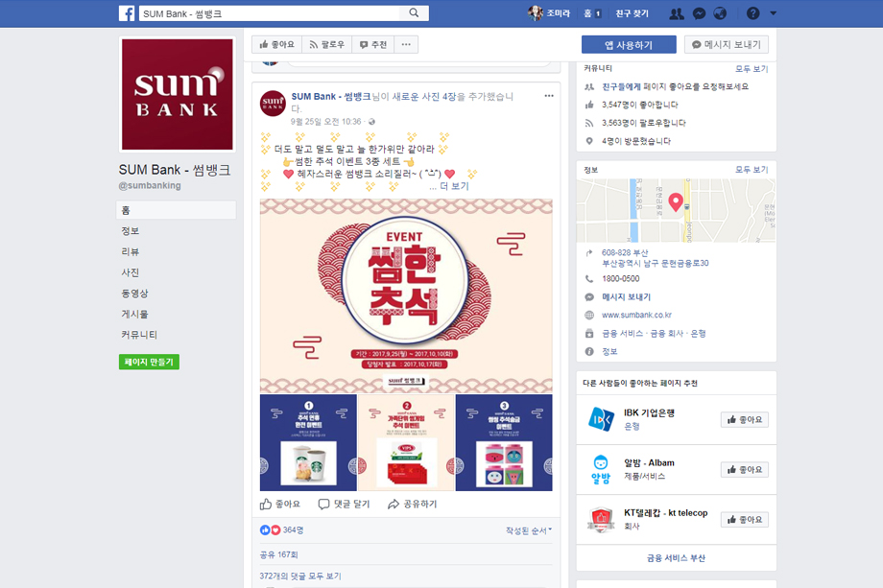Image resolution: width=883 pixels, height=588 pixels.
Task: Toggle 팔로우 follow for the page
Action: (326, 44)
